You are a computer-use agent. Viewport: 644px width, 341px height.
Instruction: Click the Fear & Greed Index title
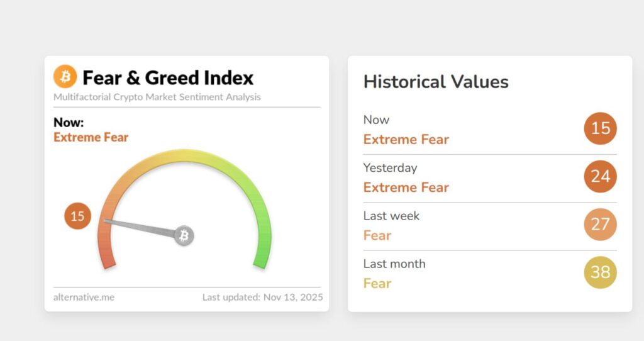coord(168,78)
